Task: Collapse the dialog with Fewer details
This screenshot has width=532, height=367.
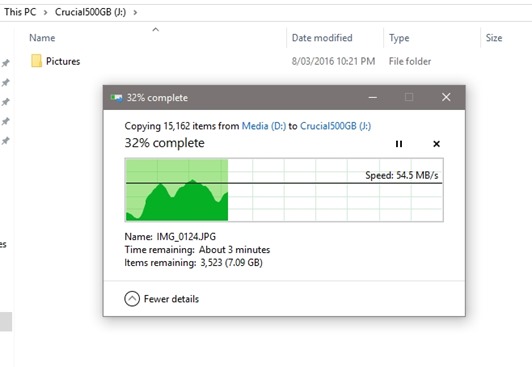Action: (x=162, y=299)
